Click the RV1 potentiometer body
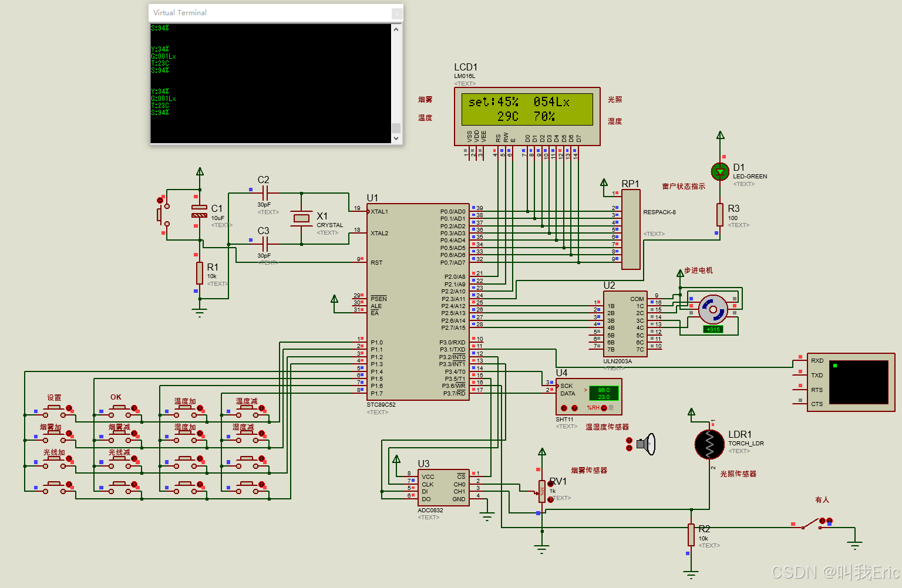The width and height of the screenshot is (902, 588). tap(542, 492)
